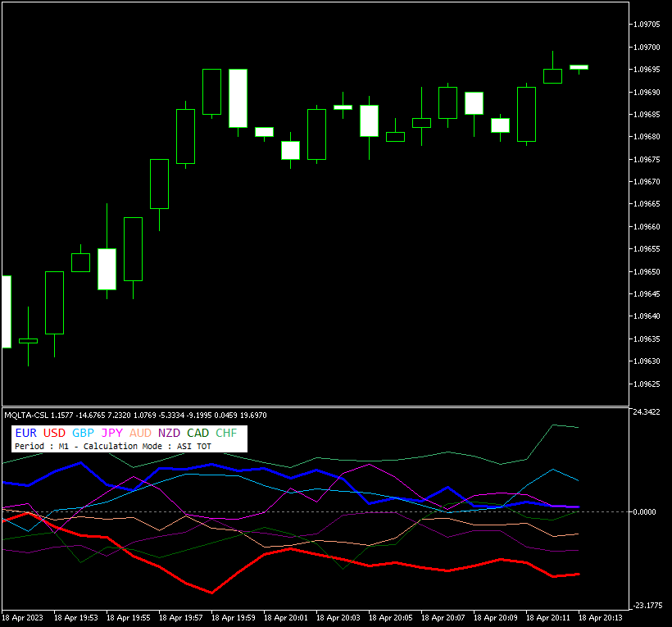The image size is (672, 627).
Task: Click the 1.09625 price axis label
Action: (647, 384)
